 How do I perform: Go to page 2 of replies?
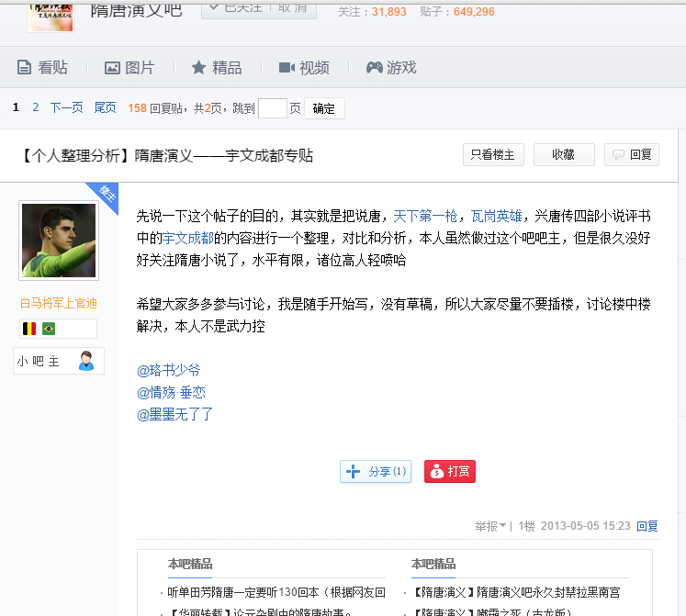pos(36,107)
